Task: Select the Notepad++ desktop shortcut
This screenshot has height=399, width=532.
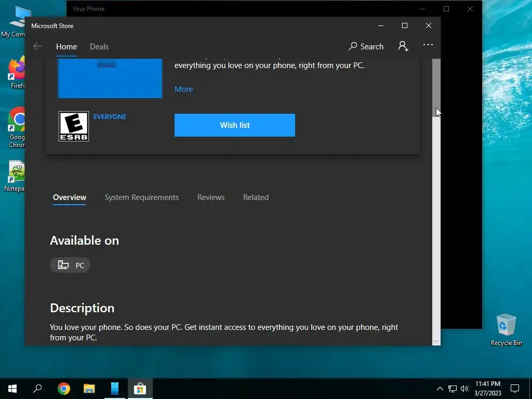Action: pos(15,176)
